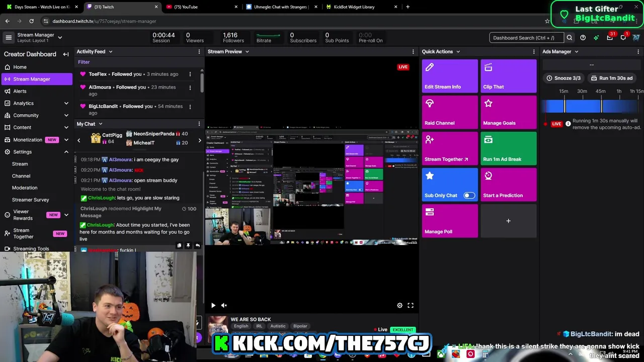The width and height of the screenshot is (644, 362).
Task: Open the Streamer Survey page
Action: [x=31, y=200]
